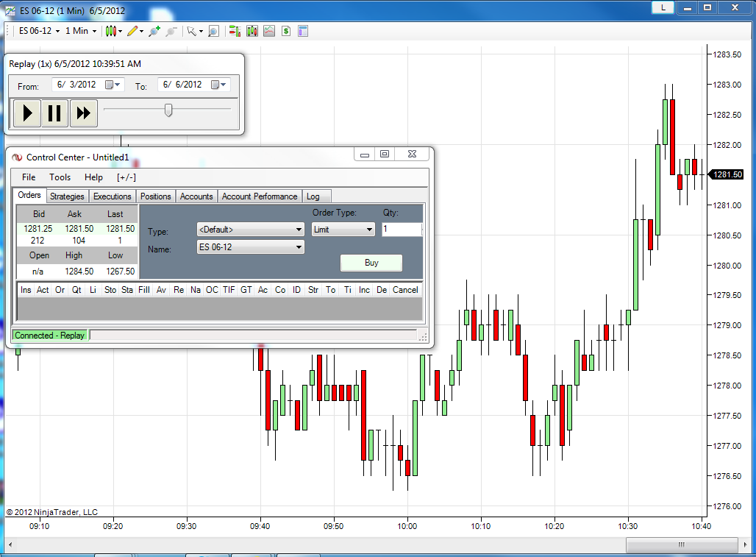
Task: Start replay with the Play button
Action: point(27,113)
